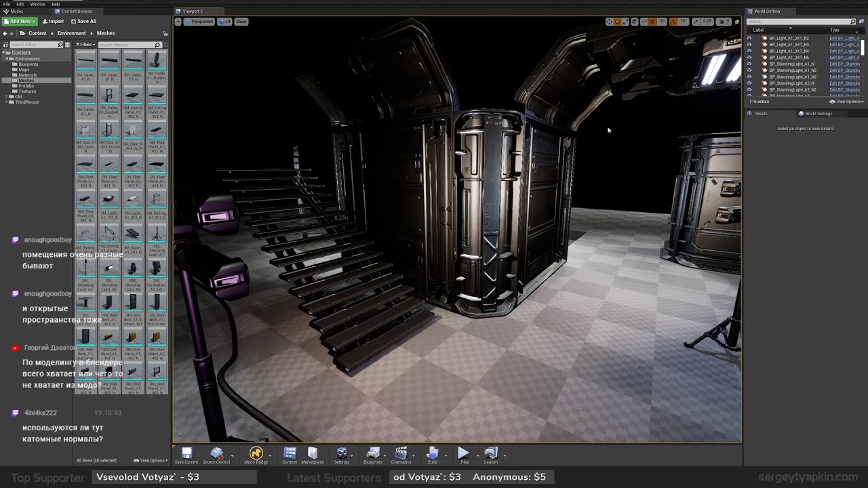The height and width of the screenshot is (488, 868).
Task: Open the Content toolbar icon
Action: point(290,455)
